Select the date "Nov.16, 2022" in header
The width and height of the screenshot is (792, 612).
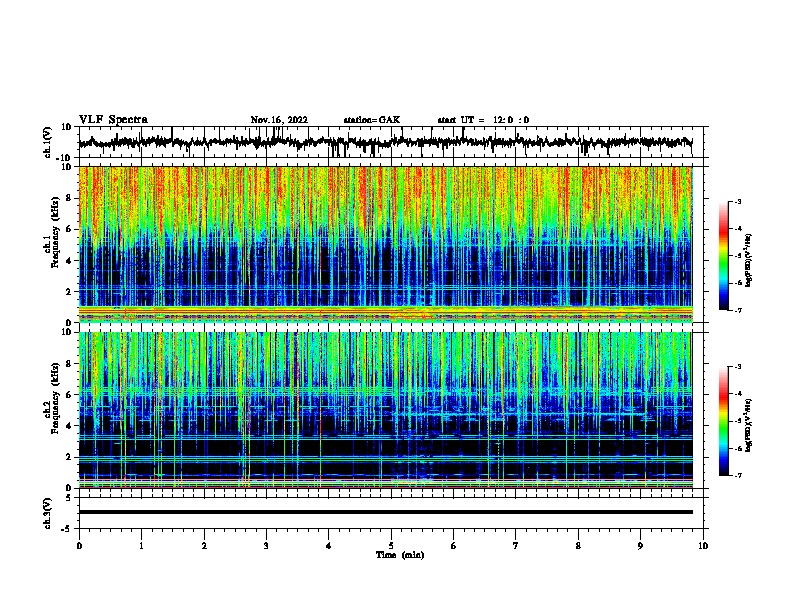pos(279,120)
